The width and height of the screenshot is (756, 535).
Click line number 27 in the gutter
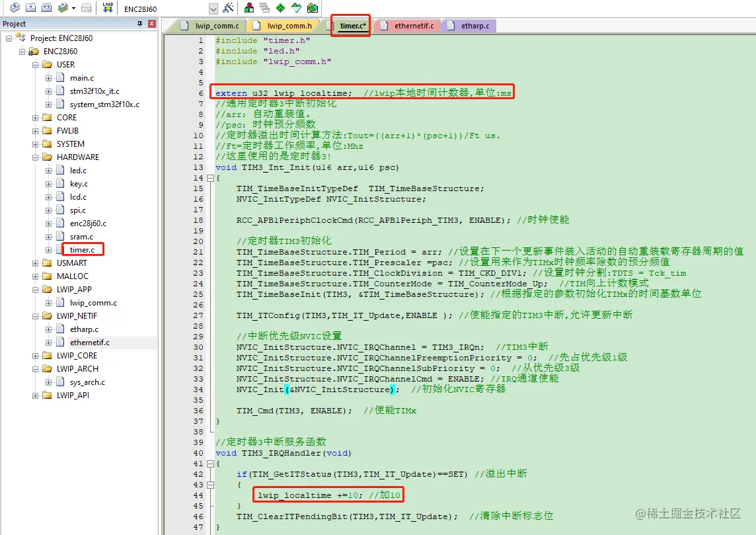pyautogui.click(x=198, y=315)
